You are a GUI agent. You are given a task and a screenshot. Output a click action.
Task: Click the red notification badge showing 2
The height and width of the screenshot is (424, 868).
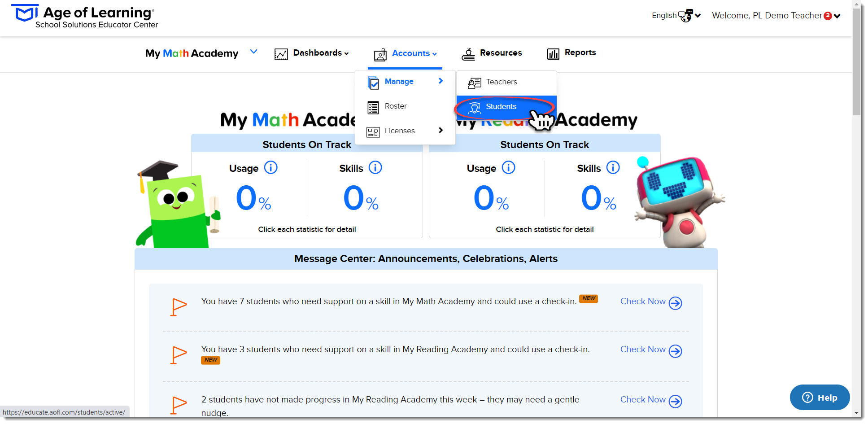pyautogui.click(x=828, y=16)
